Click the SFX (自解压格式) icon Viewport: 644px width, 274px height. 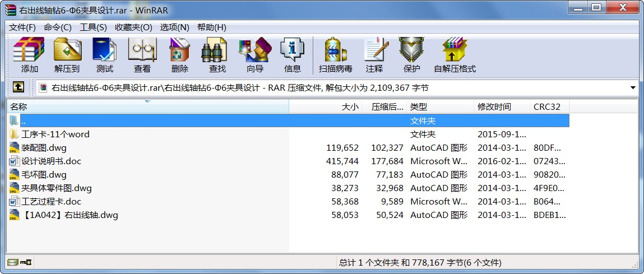[455, 55]
